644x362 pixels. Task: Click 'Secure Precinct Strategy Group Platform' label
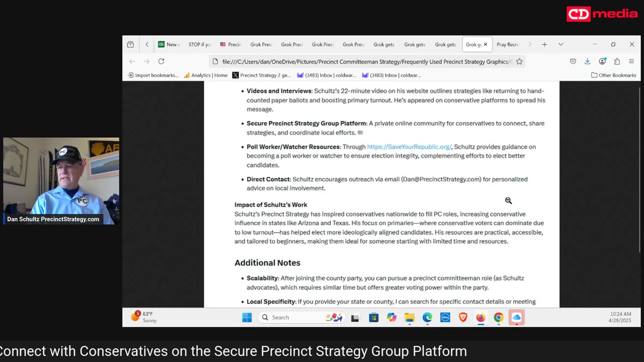click(306, 123)
